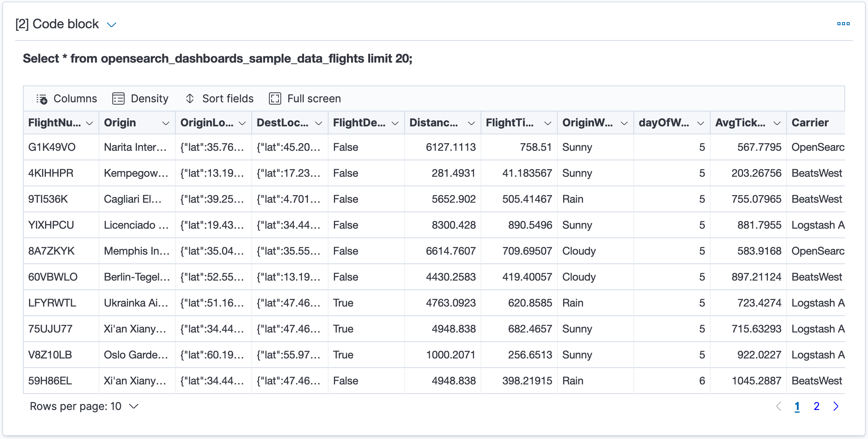The height and width of the screenshot is (439, 868).
Task: Click the Carrier column header
Action: 810,123
